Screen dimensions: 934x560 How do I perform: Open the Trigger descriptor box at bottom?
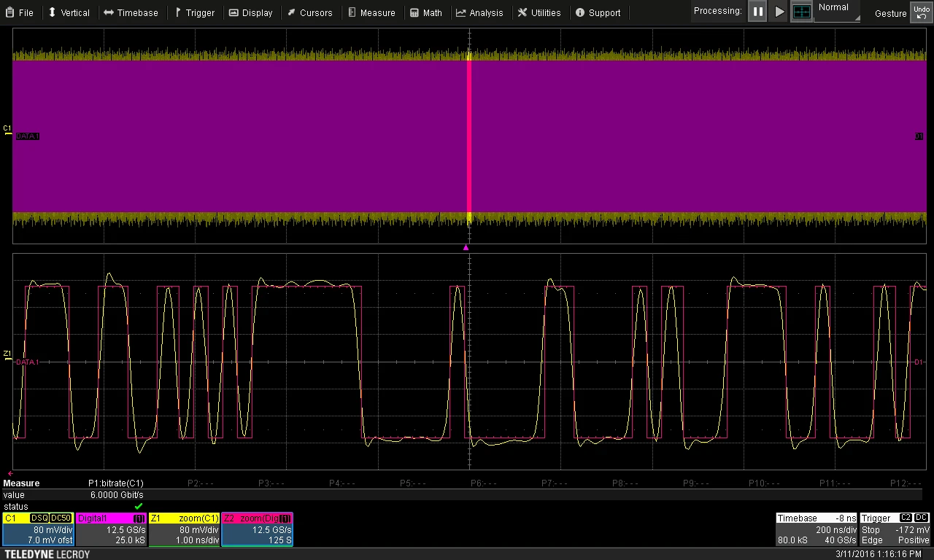tap(895, 529)
